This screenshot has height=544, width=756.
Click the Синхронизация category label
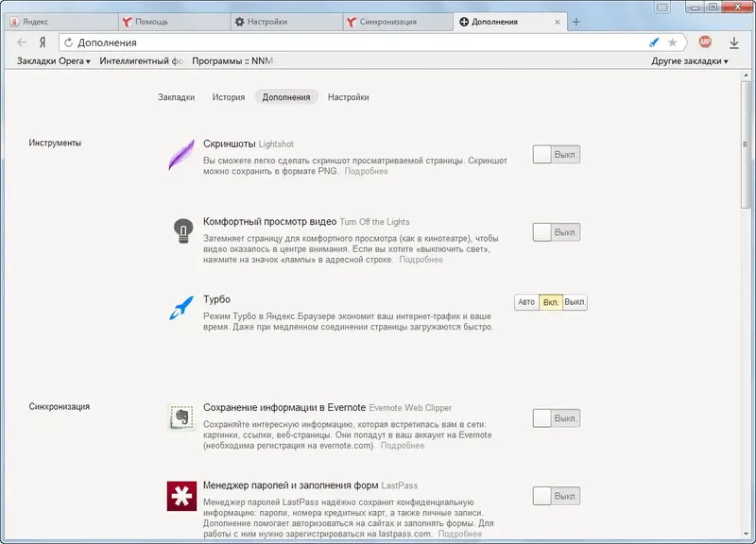[x=59, y=406]
